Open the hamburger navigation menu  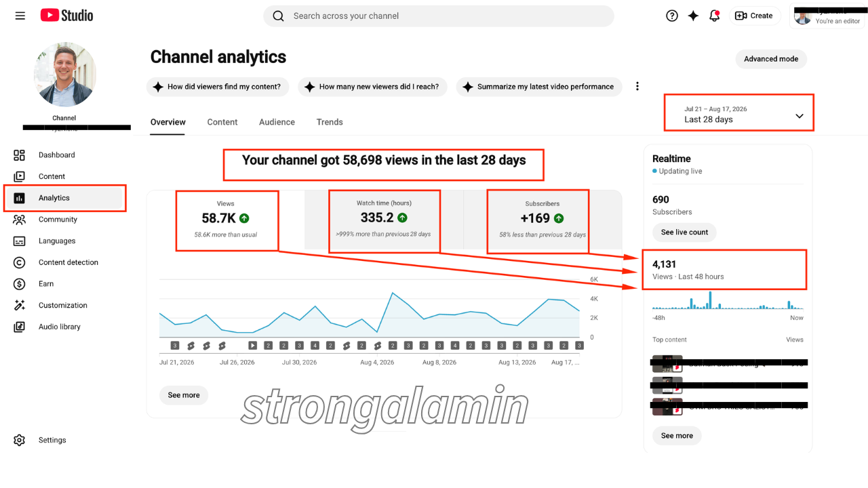click(x=20, y=16)
